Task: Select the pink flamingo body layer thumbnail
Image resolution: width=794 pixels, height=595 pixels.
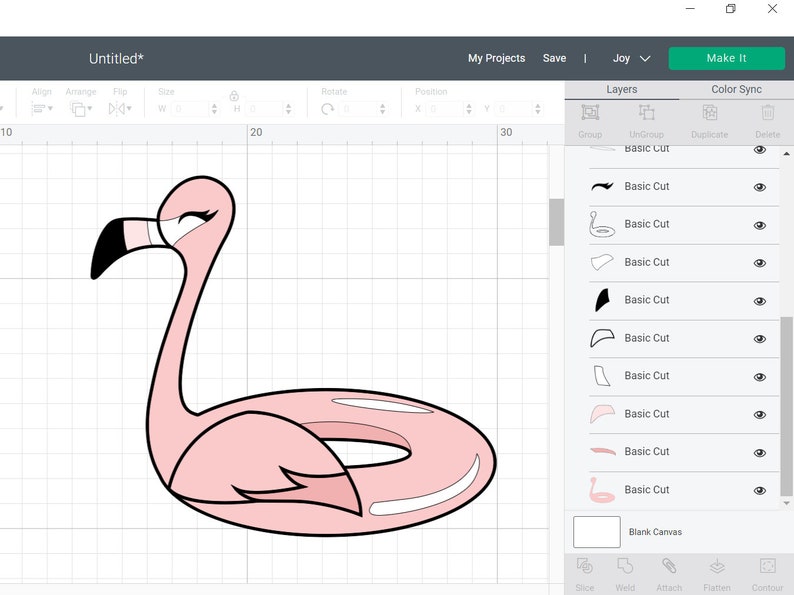Action: pyautogui.click(x=602, y=490)
